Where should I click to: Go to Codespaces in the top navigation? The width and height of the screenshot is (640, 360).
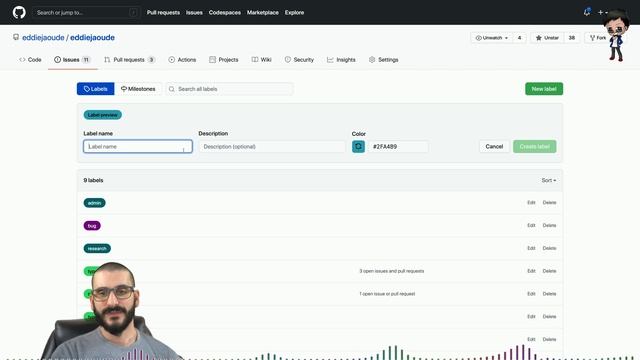(224, 13)
